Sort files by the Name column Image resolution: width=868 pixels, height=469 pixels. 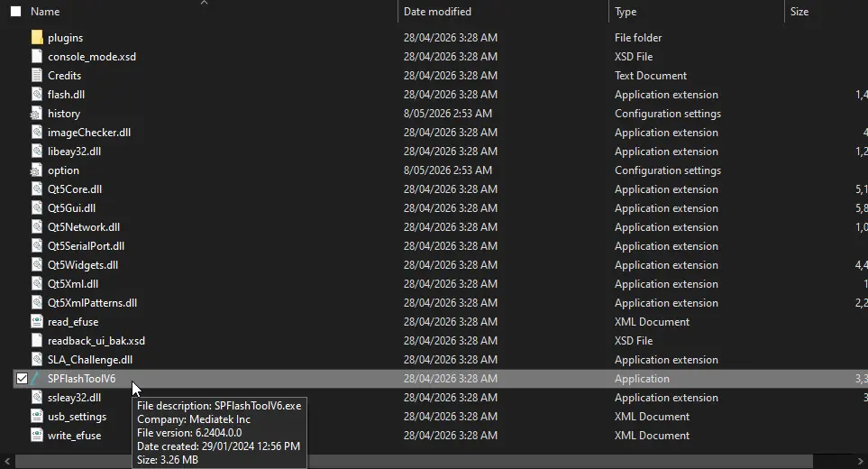pyautogui.click(x=45, y=11)
